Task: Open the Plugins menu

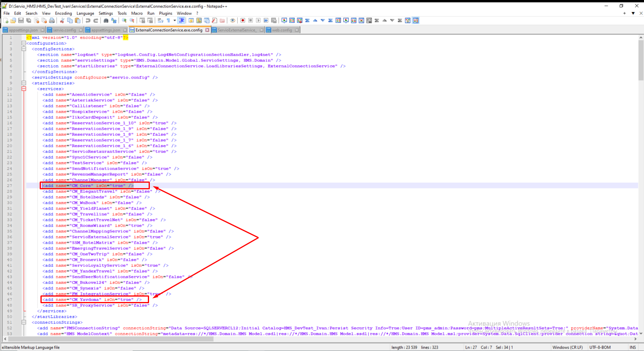Action: click(165, 13)
